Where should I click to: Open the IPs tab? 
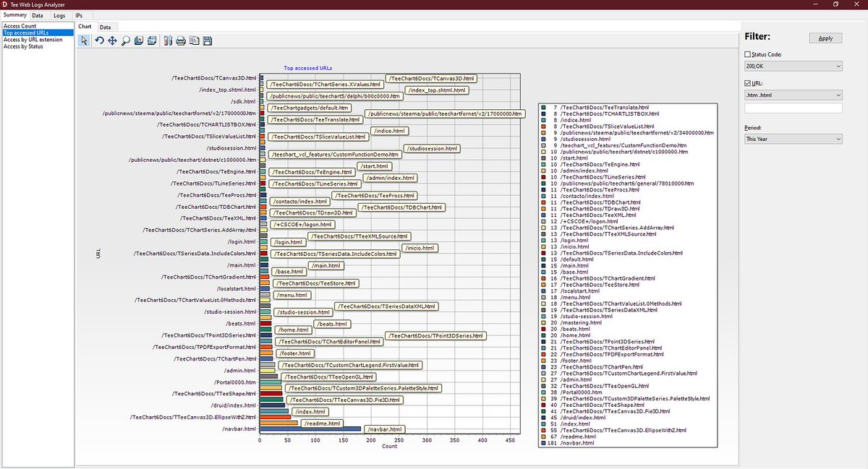[79, 14]
